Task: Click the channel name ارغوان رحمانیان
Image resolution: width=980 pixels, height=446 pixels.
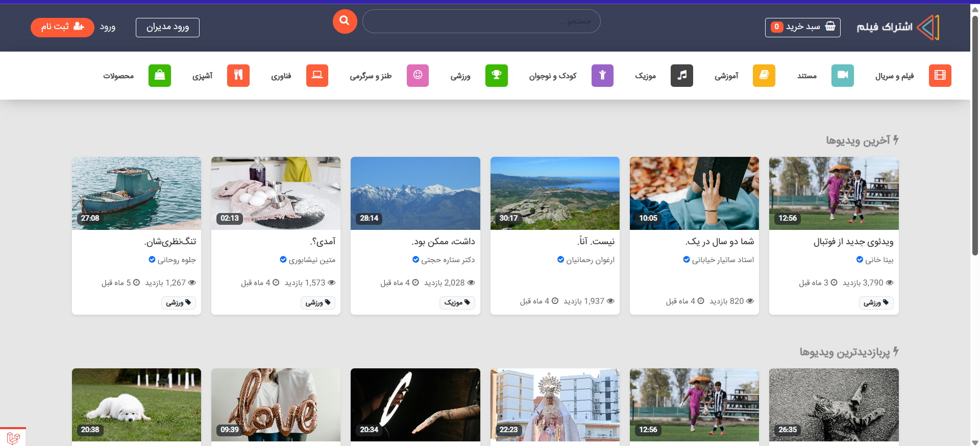Action: pyautogui.click(x=590, y=260)
